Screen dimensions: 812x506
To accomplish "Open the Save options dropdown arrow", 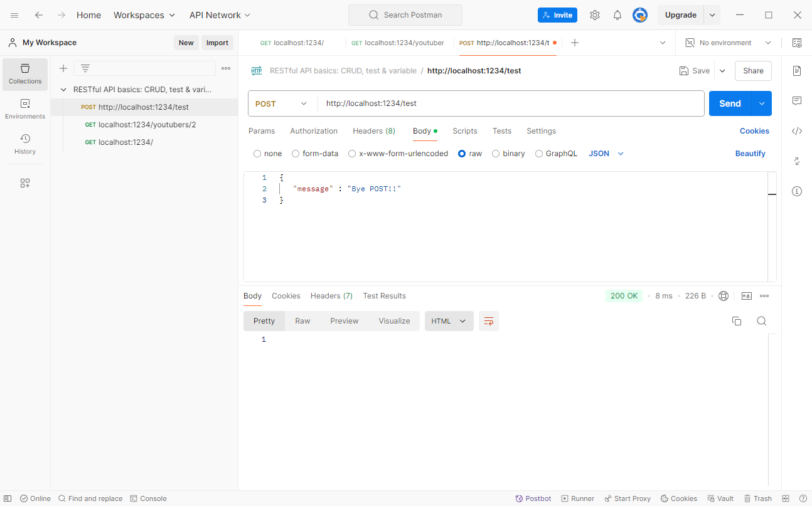I will click(722, 71).
